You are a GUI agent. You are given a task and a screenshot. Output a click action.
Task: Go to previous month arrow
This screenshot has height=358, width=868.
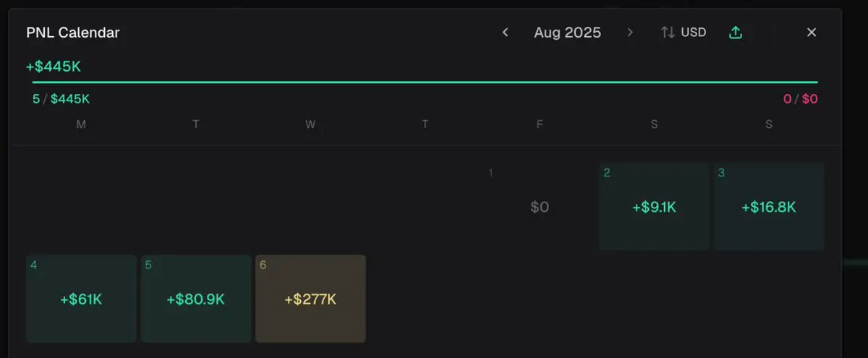(x=506, y=33)
